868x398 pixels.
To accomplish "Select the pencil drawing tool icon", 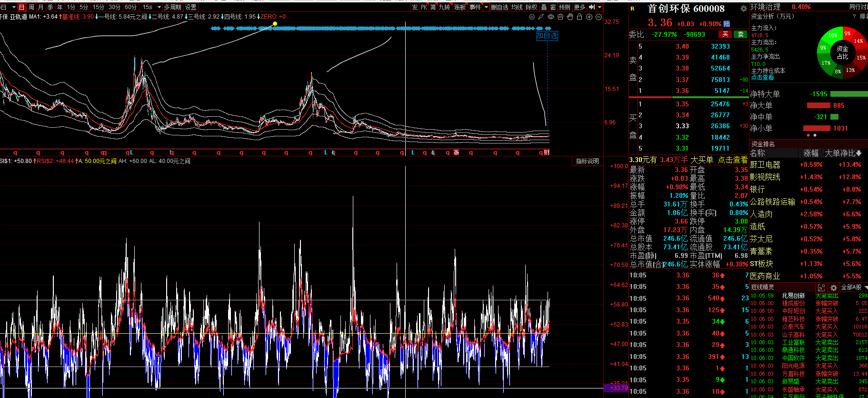I will click(541, 17).
